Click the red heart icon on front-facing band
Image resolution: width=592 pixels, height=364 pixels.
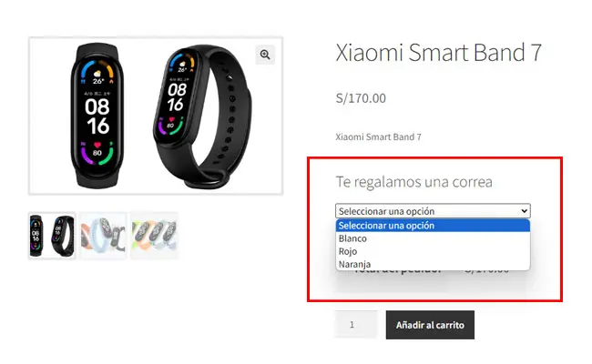pos(97,145)
